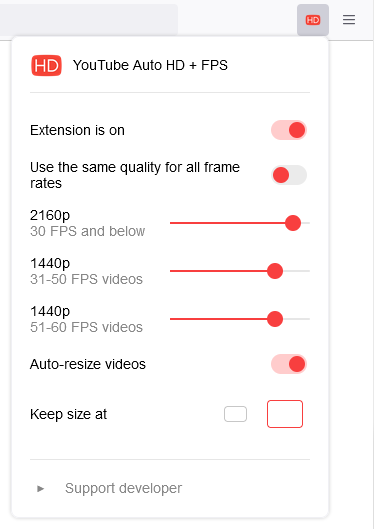
Task: Click the 51-60 FPS videos caption
Action: click(86, 327)
